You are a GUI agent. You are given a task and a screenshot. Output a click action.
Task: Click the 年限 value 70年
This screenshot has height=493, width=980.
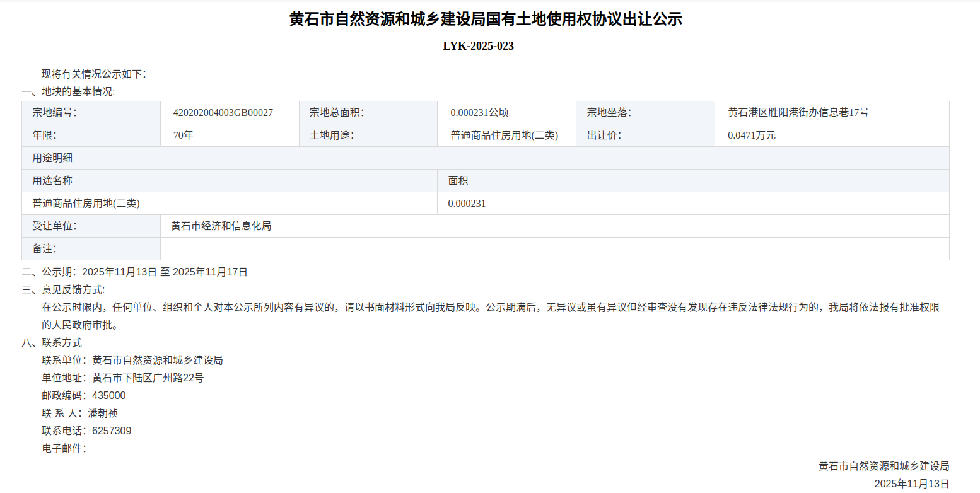(183, 136)
